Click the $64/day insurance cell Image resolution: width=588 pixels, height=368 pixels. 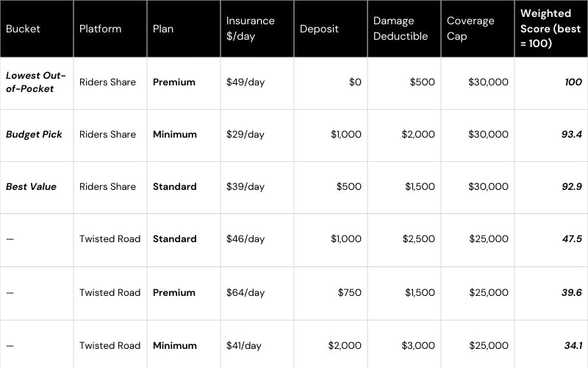pyautogui.click(x=245, y=293)
